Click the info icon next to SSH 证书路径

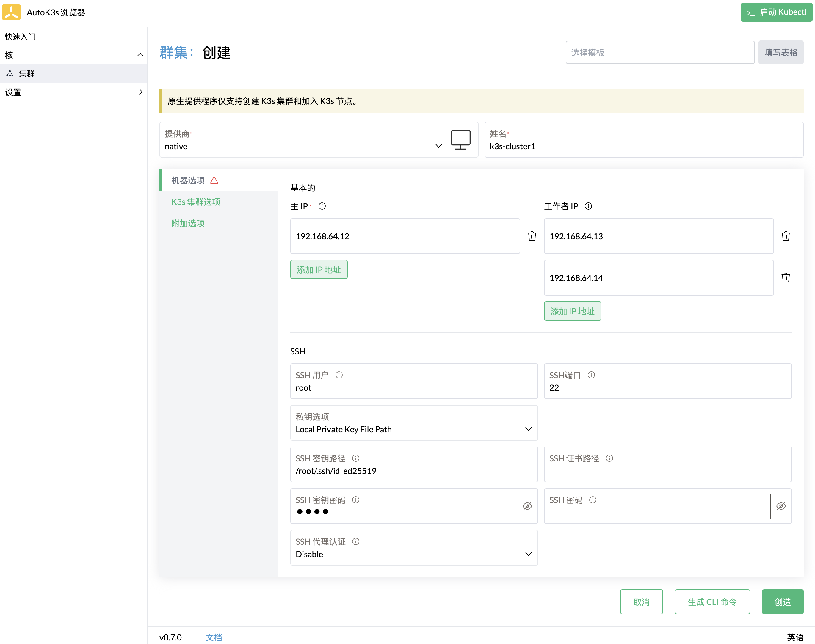pyautogui.click(x=609, y=458)
